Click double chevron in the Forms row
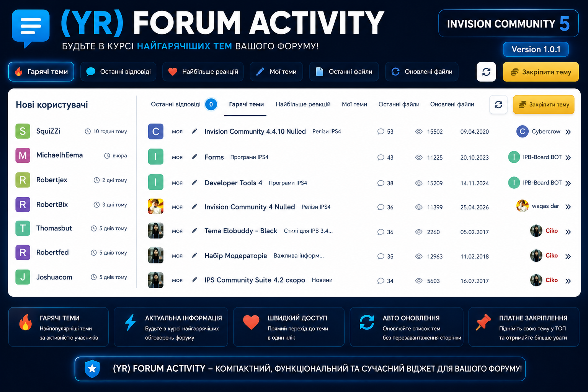 568,158
